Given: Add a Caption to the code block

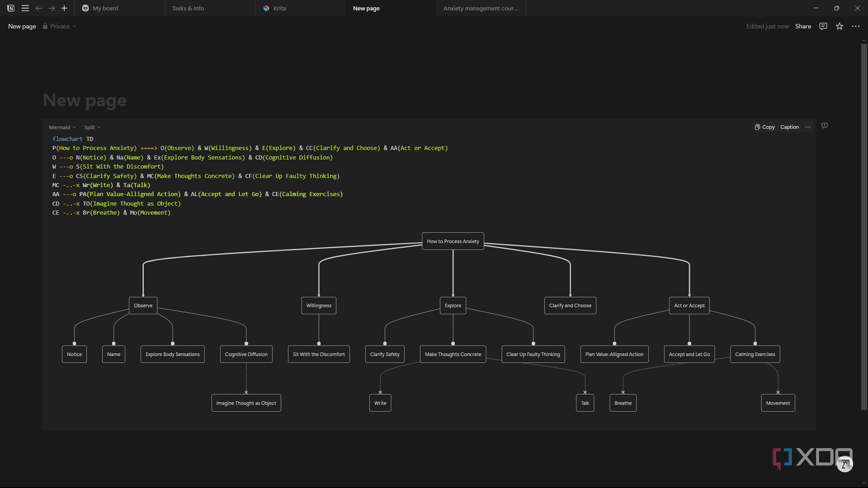Looking at the screenshot, I should pos(789,127).
